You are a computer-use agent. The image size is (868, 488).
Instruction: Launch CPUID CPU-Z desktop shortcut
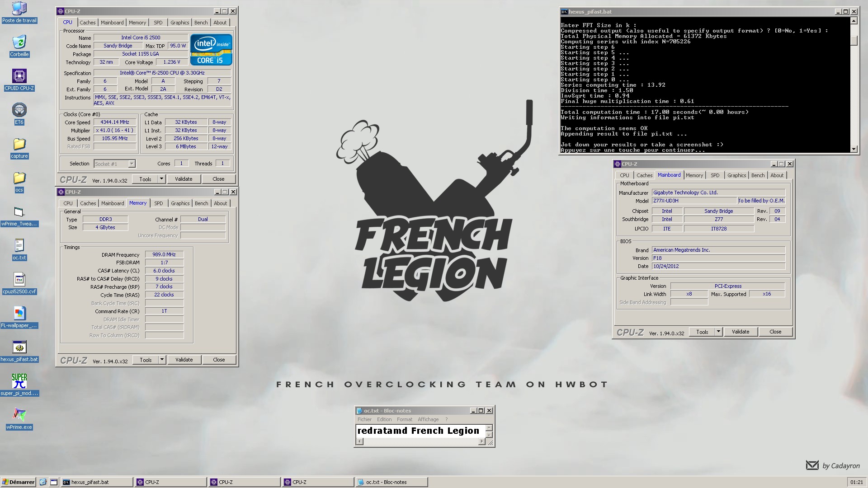coord(19,80)
